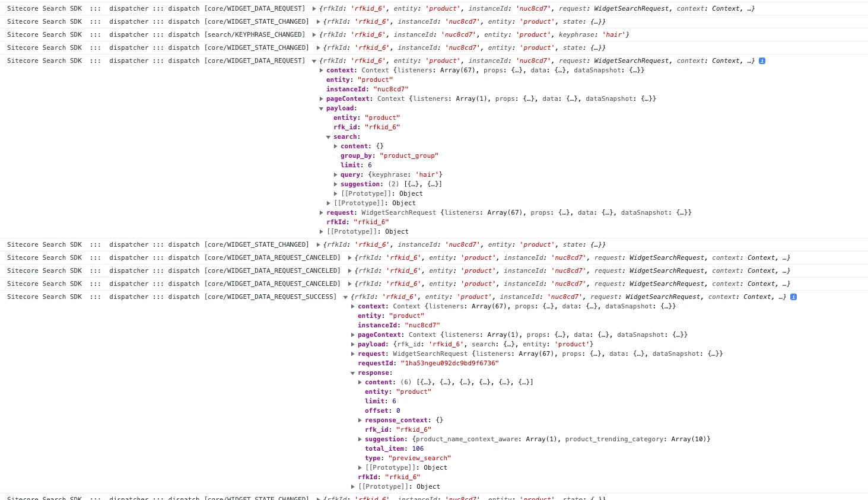Expand suggestion with product_name_context_aware property

360,440
